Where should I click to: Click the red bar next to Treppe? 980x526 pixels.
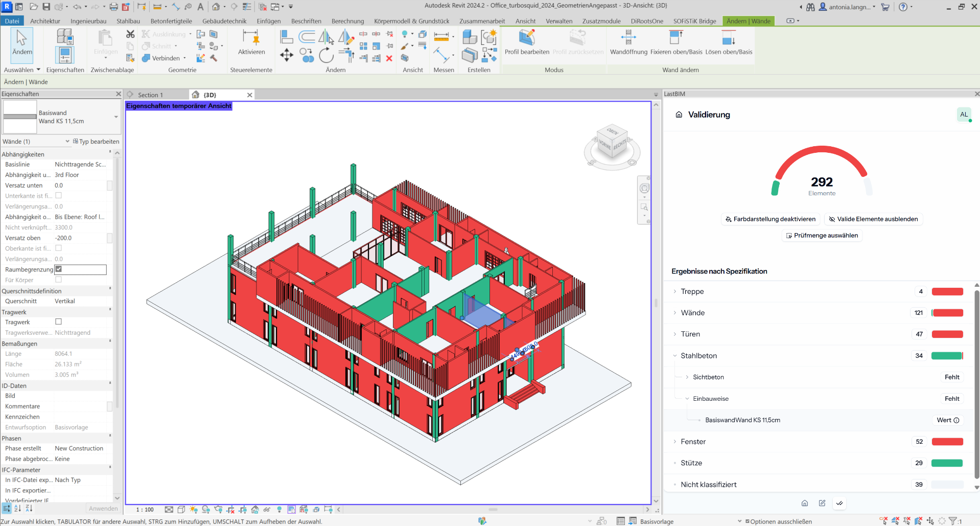tap(947, 292)
